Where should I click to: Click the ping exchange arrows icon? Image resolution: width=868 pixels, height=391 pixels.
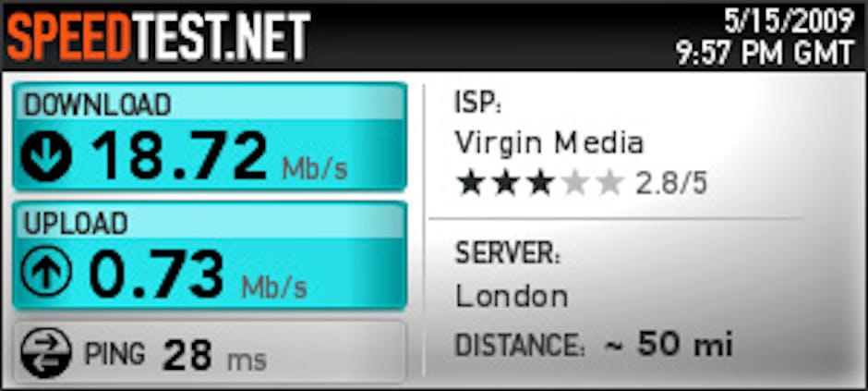click(x=46, y=352)
